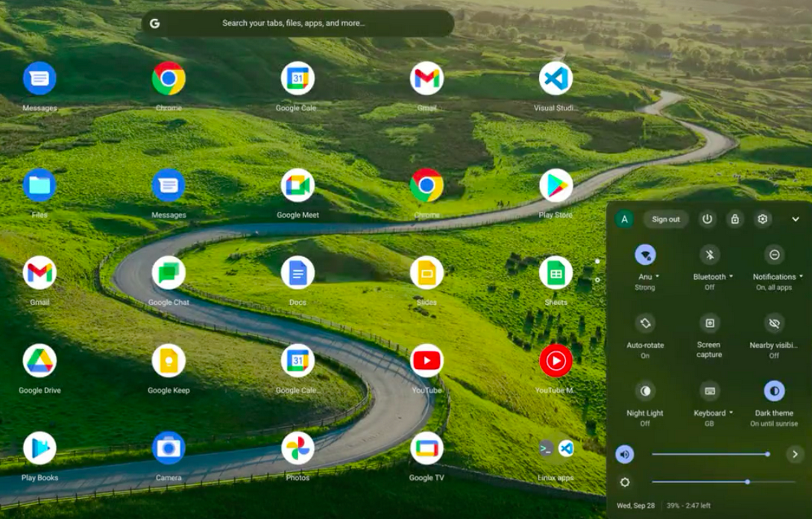Open YouTube Music app
Image resolution: width=812 pixels, height=519 pixels.
coord(556,360)
